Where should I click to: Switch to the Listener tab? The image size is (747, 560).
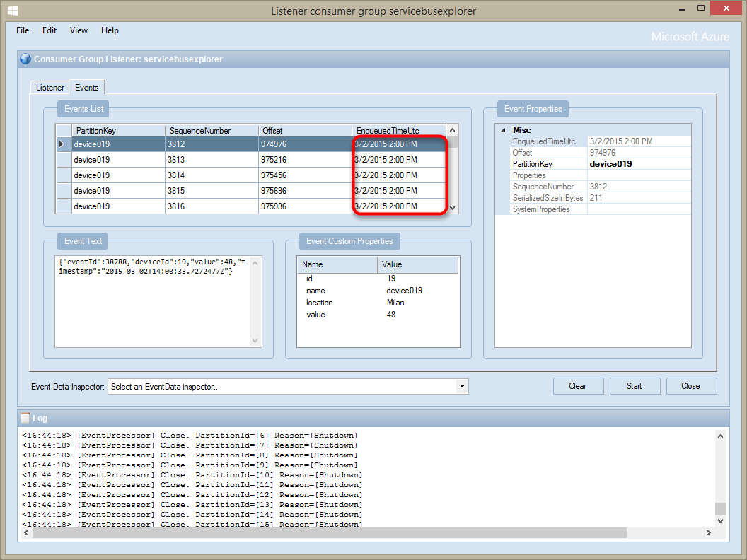coord(50,88)
